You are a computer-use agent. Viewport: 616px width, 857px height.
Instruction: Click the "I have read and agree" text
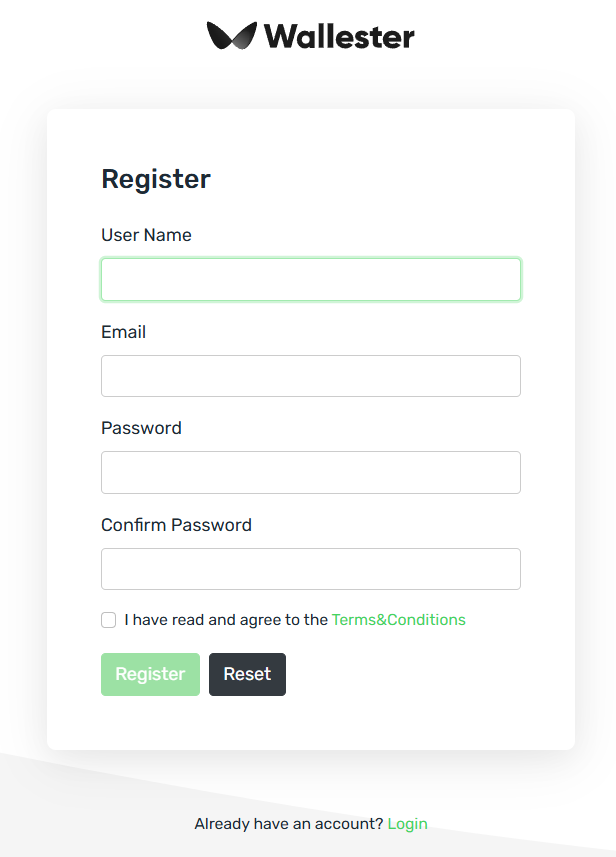[226, 620]
